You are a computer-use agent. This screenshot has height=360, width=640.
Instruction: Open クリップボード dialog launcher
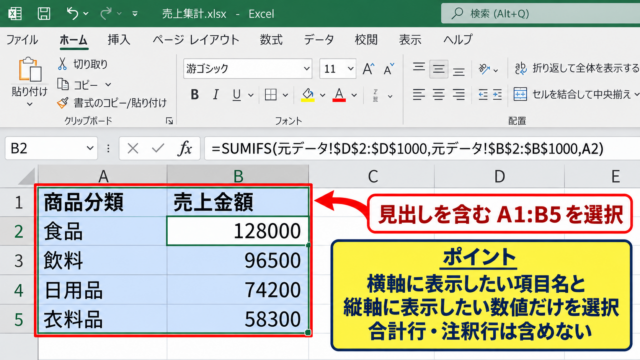click(x=169, y=121)
